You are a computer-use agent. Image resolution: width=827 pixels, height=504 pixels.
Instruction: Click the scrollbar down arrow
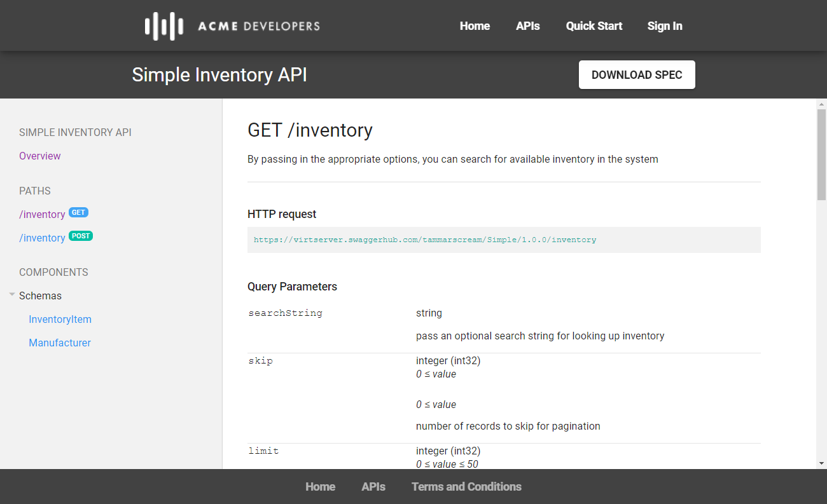pos(821,463)
